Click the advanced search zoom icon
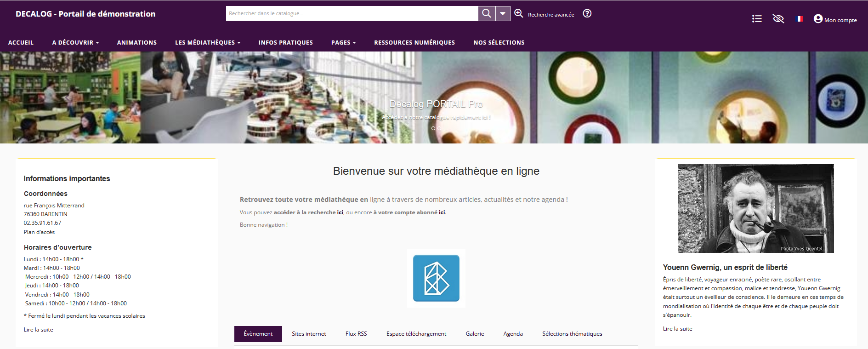The image size is (868, 349). point(519,13)
